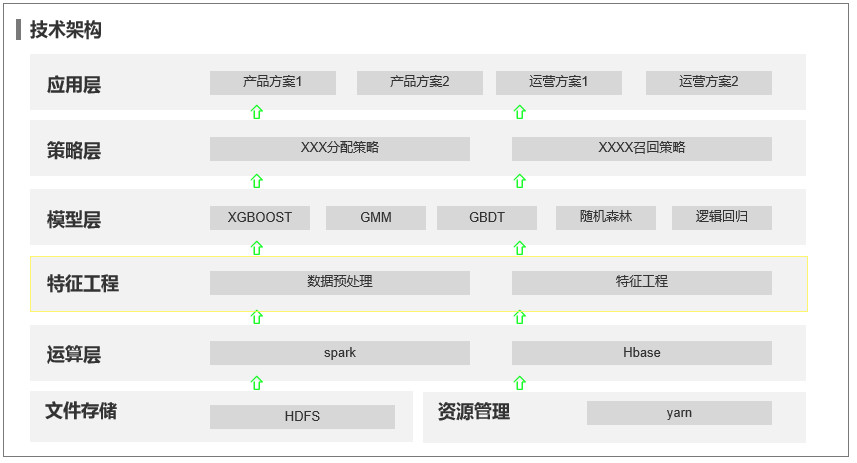
Task: Click the 技术架构 heading
Action: pos(65,30)
